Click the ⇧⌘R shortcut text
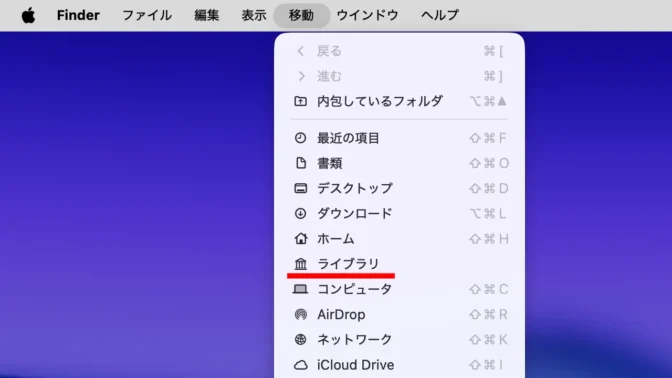Viewport: 672px width, 378px height. 489,315
